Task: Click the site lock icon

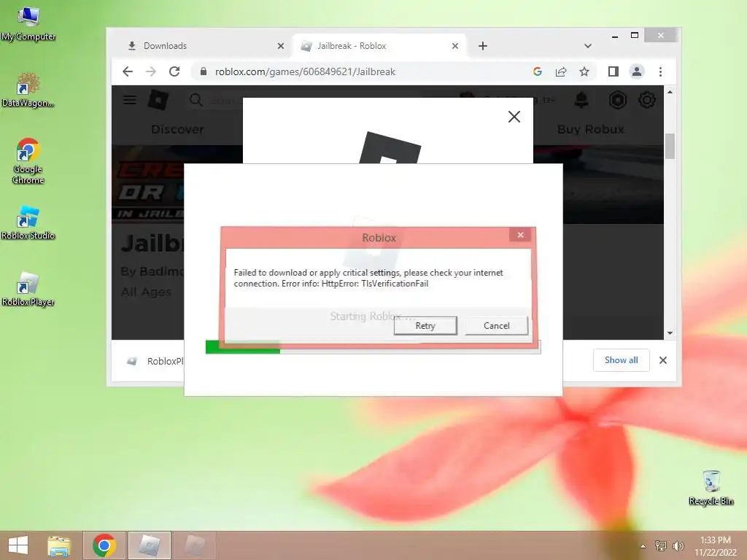Action: point(204,71)
